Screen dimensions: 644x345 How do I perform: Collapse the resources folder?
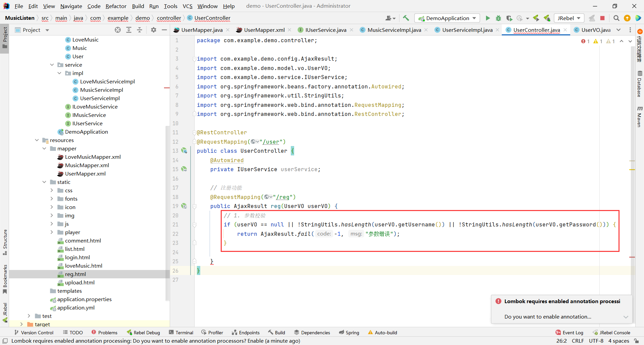tap(37, 140)
